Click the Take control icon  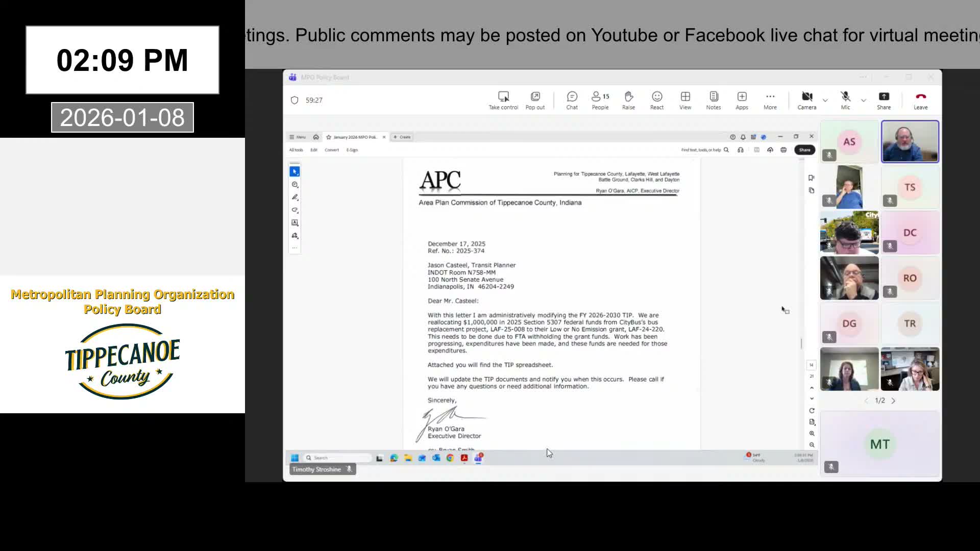click(x=503, y=97)
